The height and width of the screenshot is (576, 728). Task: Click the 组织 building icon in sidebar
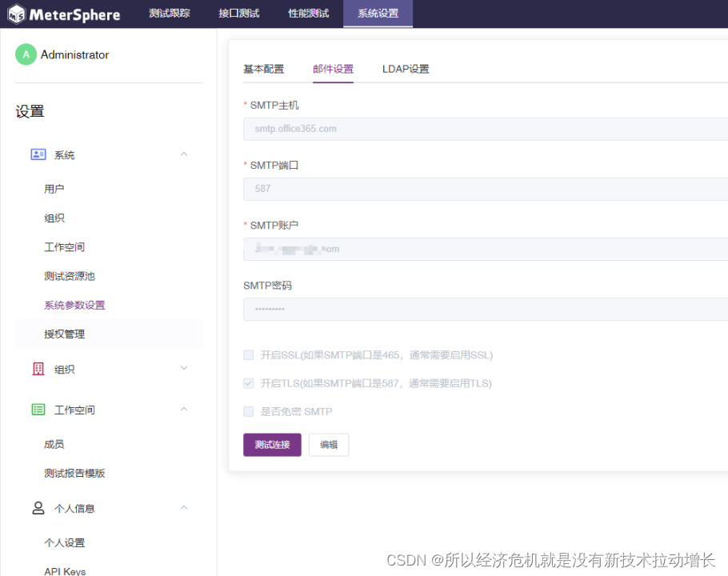point(38,369)
